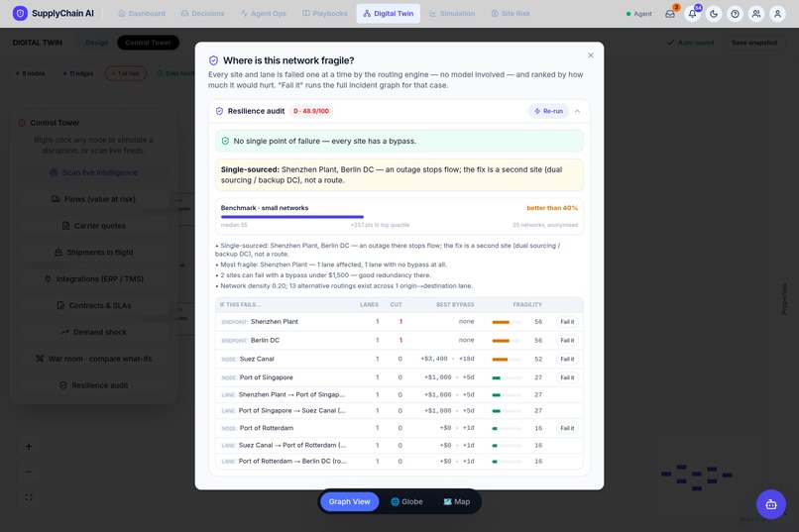This screenshot has height=532, width=799.
Task: Select row Shenzhen Plant → Port of Singap...
Action: pyautogui.click(x=399, y=394)
